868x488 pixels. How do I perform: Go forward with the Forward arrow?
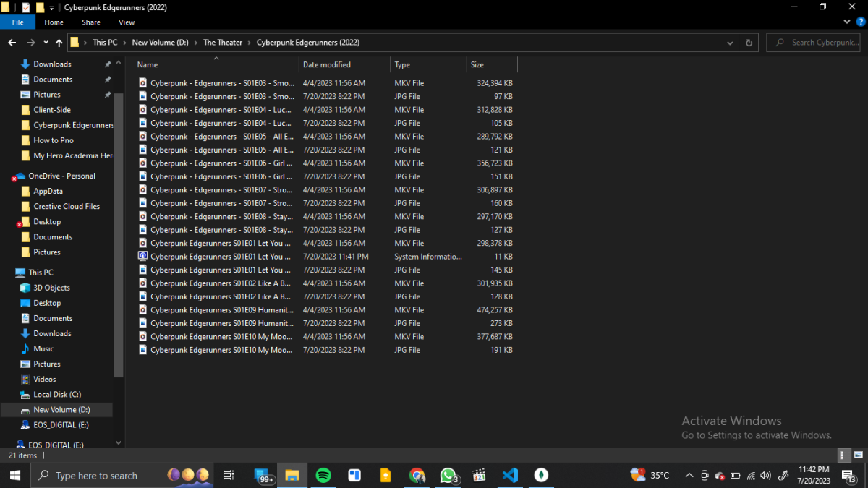click(x=30, y=43)
